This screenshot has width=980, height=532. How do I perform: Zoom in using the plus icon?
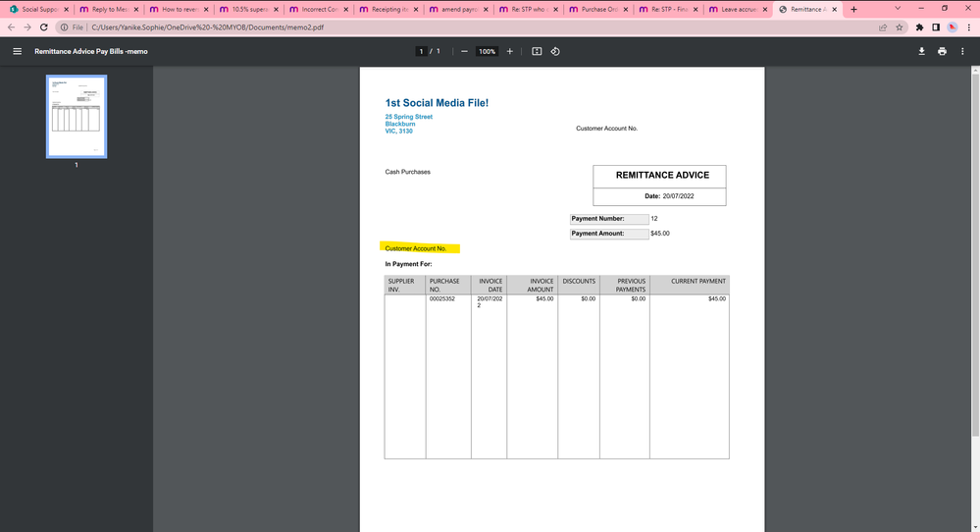click(x=509, y=51)
